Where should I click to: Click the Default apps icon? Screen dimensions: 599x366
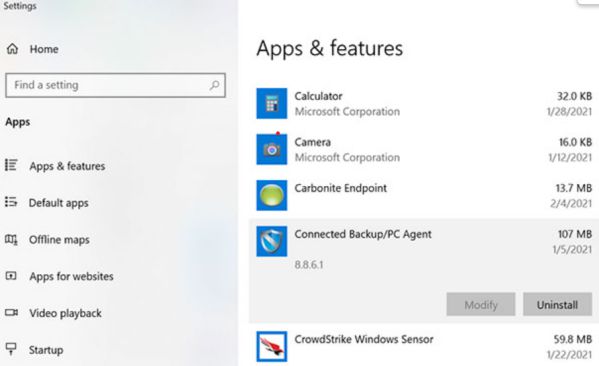click(x=11, y=202)
